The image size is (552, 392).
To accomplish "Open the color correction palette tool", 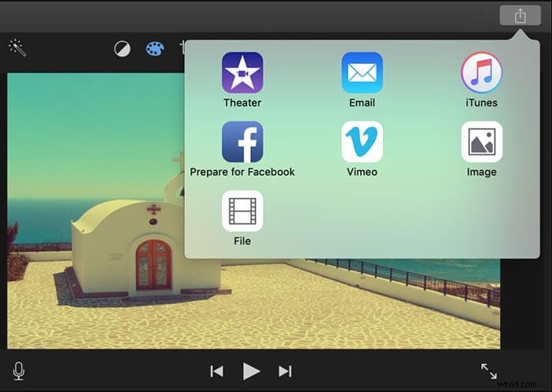I will coord(155,49).
